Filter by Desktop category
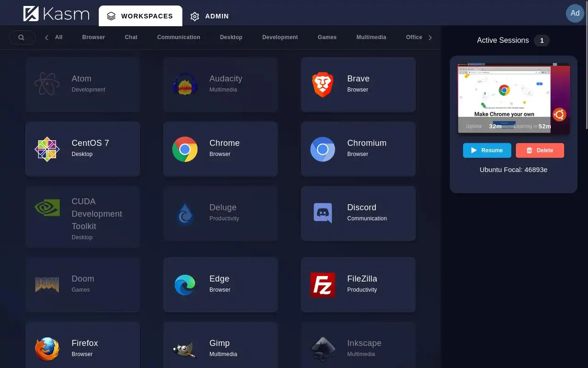 coord(231,37)
